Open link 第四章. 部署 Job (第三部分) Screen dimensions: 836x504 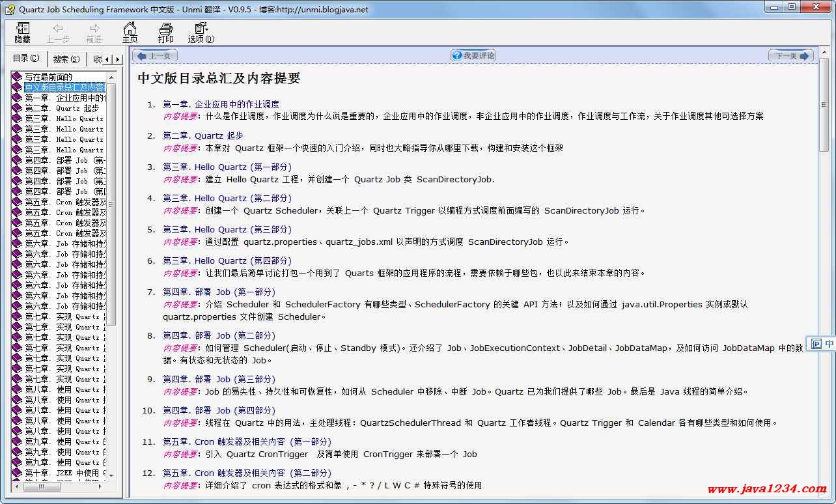pos(219,379)
